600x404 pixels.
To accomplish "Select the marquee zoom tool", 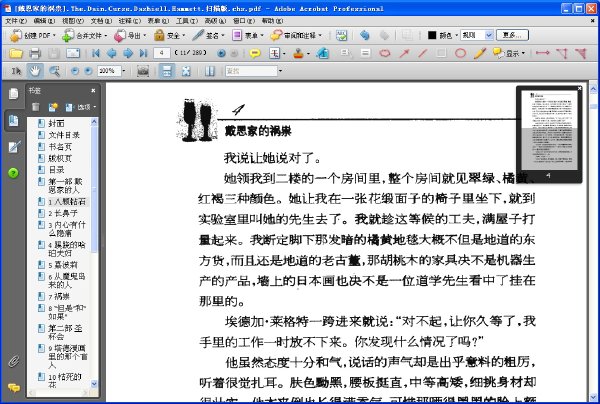I will [x=54, y=71].
